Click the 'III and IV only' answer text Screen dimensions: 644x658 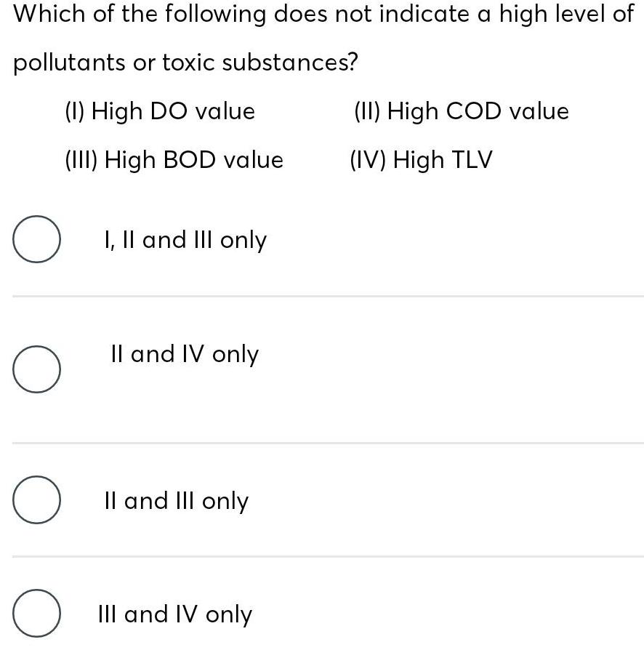point(174,614)
